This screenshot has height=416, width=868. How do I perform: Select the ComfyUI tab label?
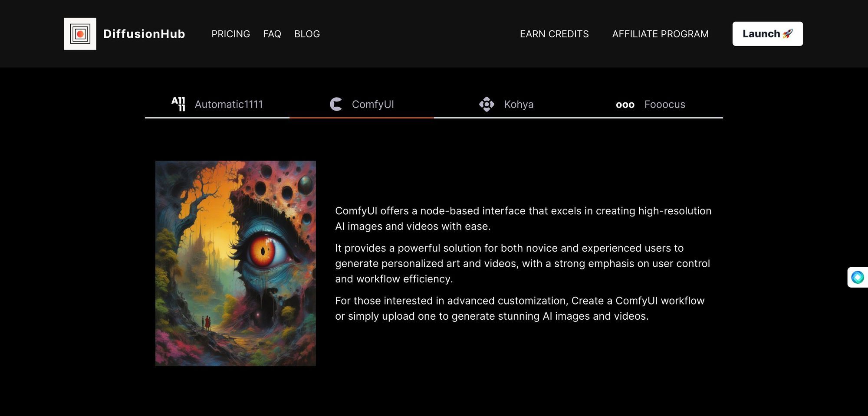pos(373,105)
